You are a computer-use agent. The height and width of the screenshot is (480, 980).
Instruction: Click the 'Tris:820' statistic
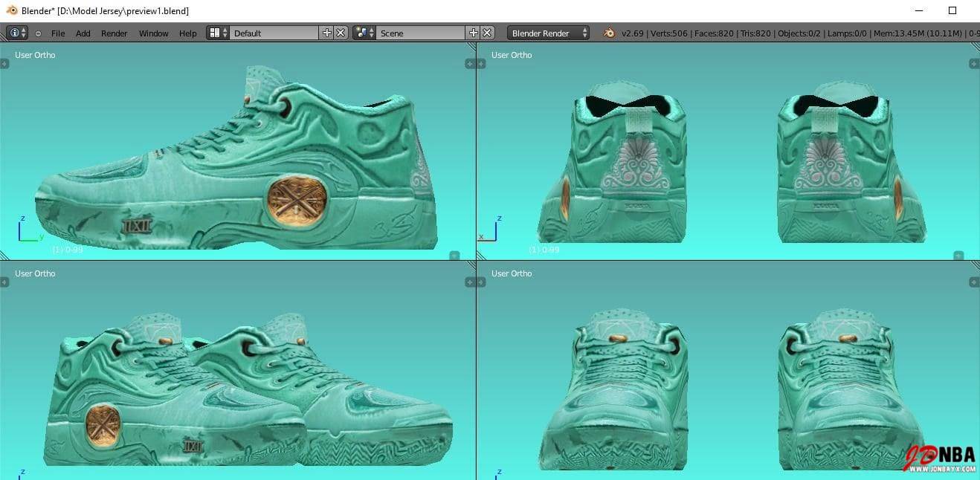coord(755,33)
